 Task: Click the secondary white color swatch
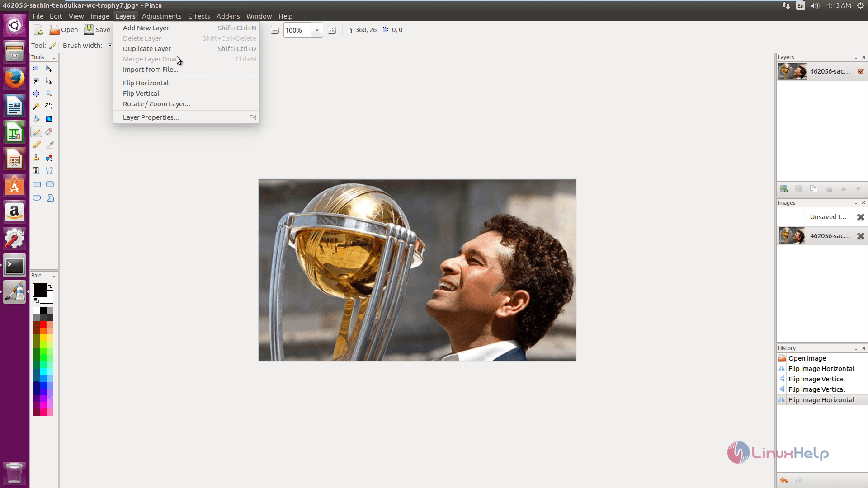point(49,298)
